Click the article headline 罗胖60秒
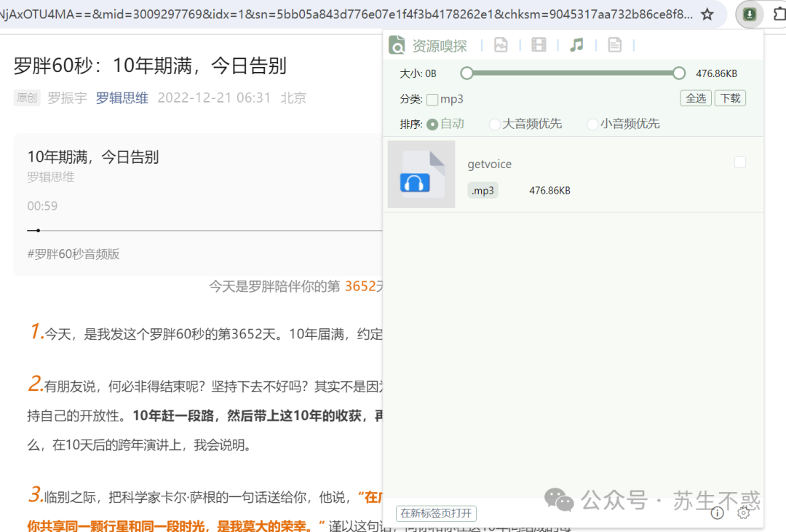Image resolution: width=786 pixels, height=532 pixels. 151,65
